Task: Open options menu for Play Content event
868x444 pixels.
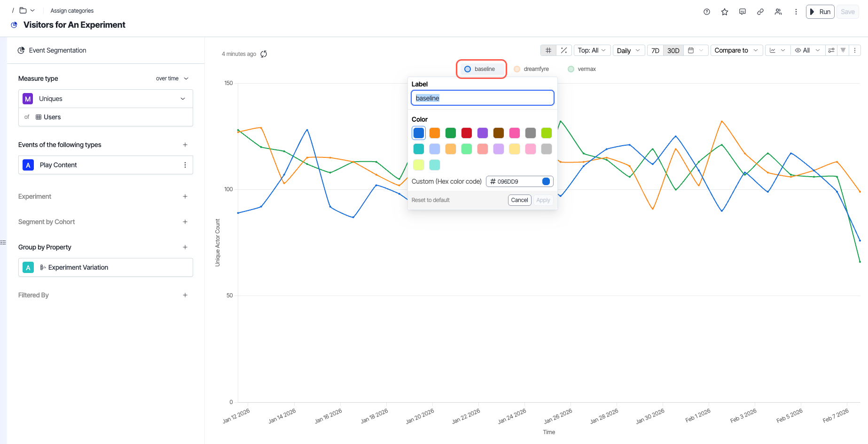Action: click(x=185, y=165)
